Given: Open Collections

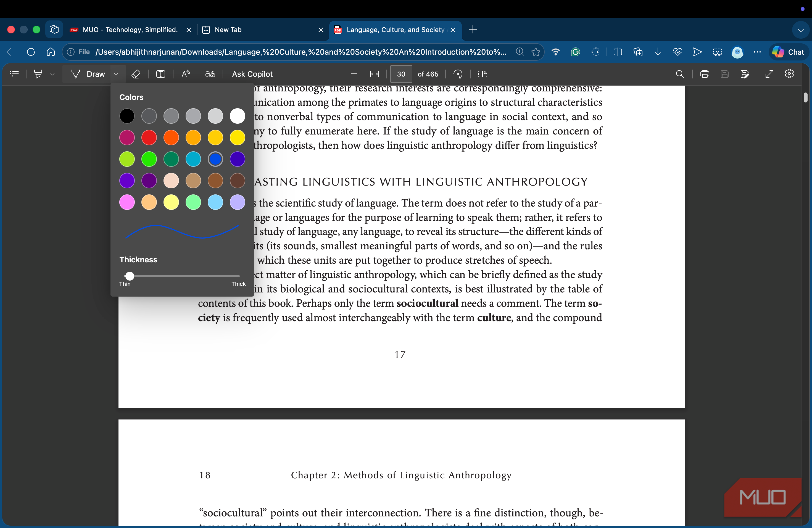Looking at the screenshot, I should [x=638, y=52].
